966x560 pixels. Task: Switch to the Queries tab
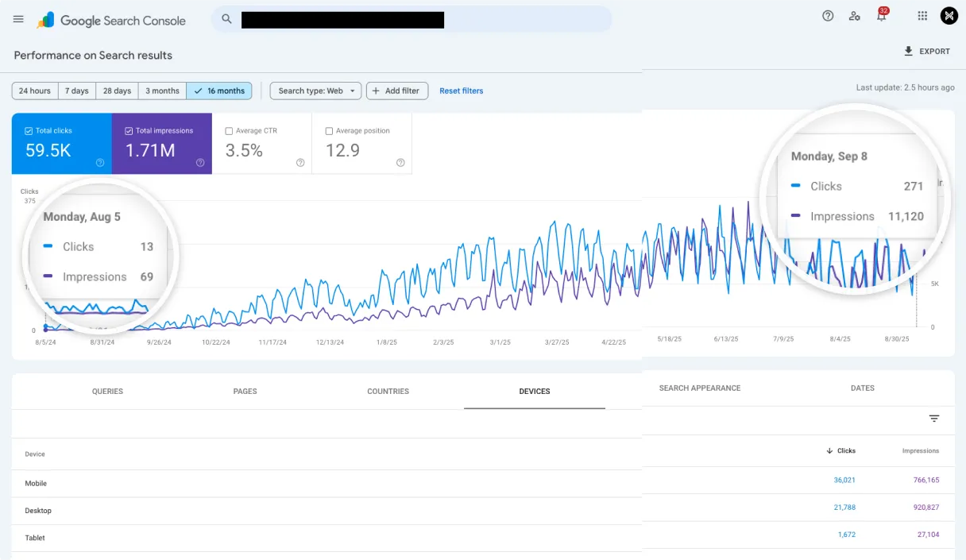(x=107, y=392)
